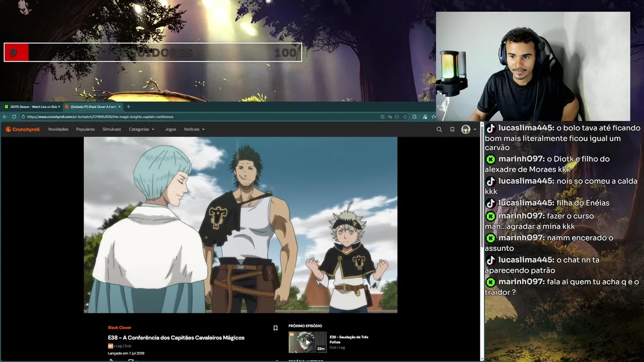Viewport: 644px width, 362px height.
Task: Click lucaslima445 in the 'filha do Enéias' message
Action: (526, 203)
